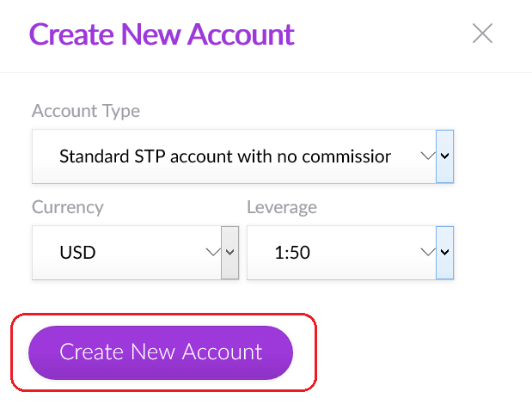Click the gray arrow button beside USD
This screenshot has width=532, height=404.
coord(230,253)
